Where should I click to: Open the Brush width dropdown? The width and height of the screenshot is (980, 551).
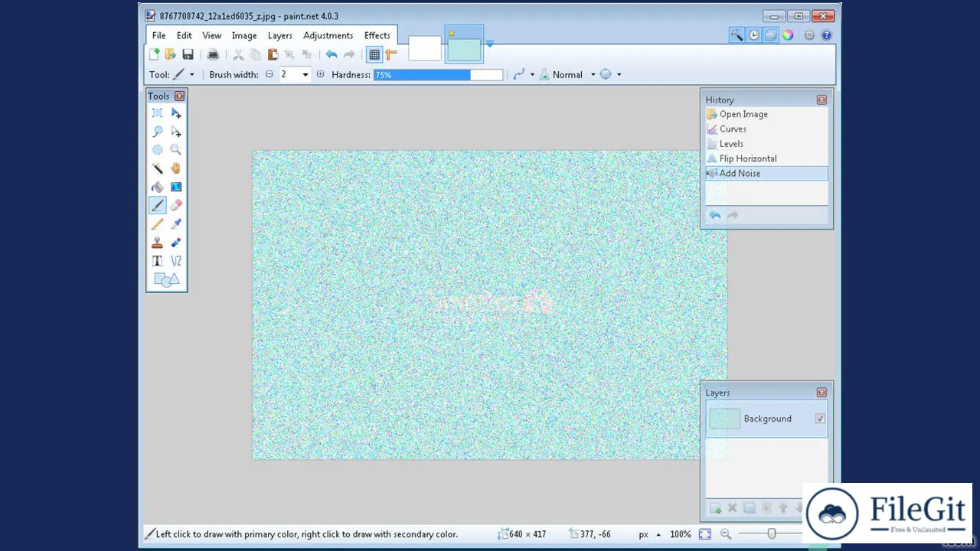click(305, 75)
